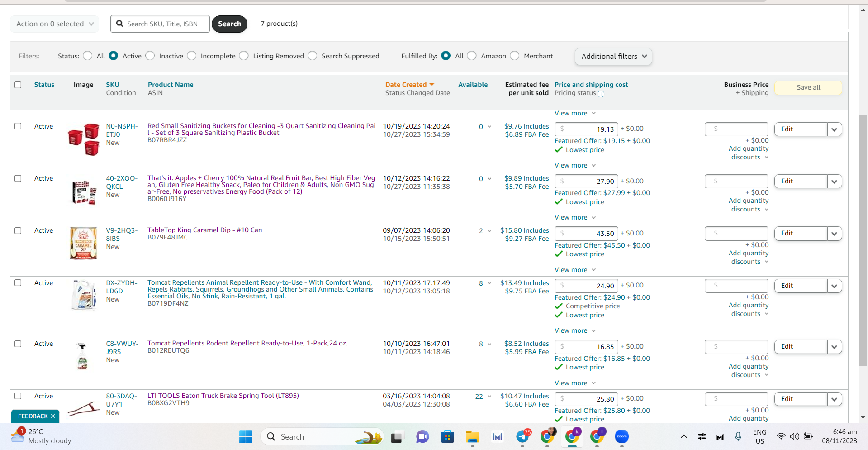
Task: Sort by the Available column header
Action: click(x=473, y=85)
